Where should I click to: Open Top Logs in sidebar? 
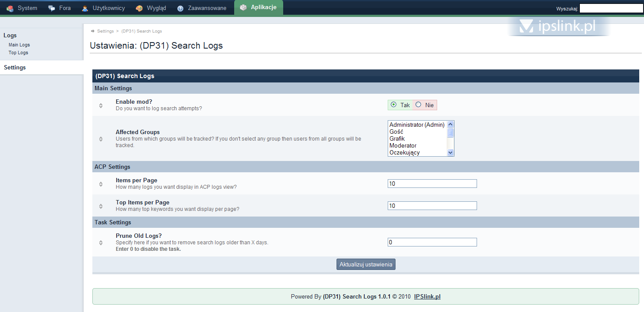(18, 53)
